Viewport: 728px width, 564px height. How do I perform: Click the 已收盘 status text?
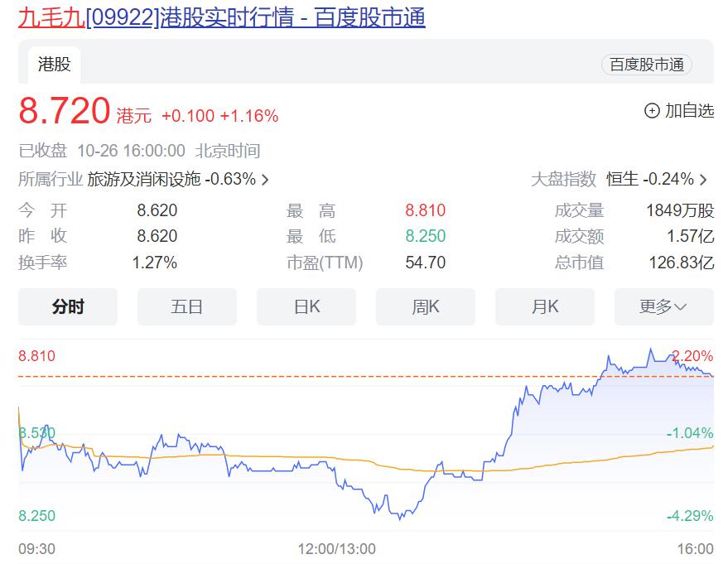[x=43, y=151]
